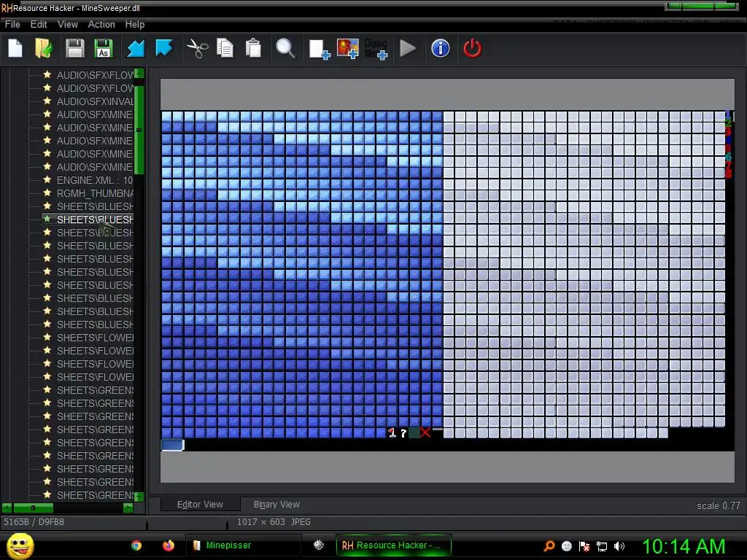Click the tree's horizontal scrollbar right arrow
The image size is (747, 560).
[x=128, y=507]
